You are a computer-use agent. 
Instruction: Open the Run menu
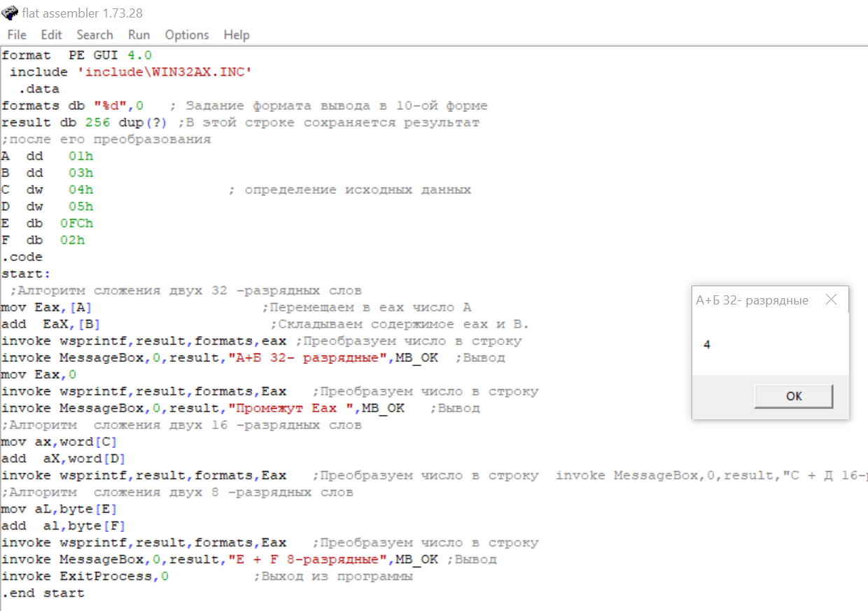coord(139,34)
